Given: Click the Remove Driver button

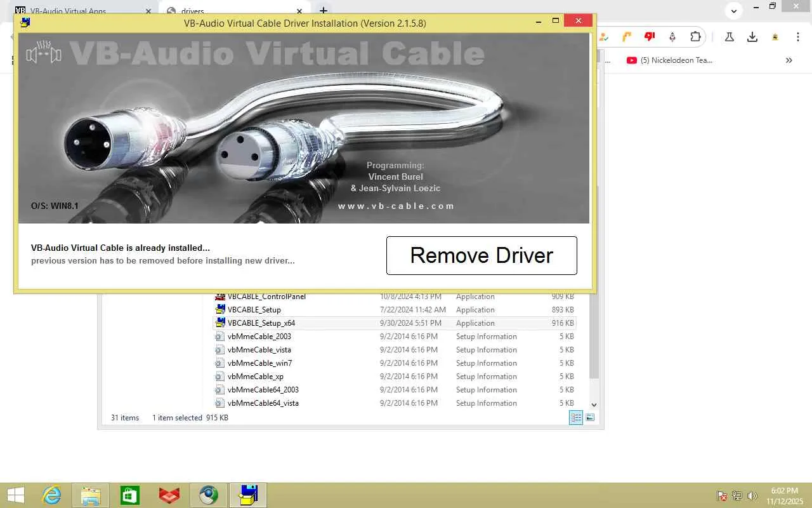Looking at the screenshot, I should 481,255.
